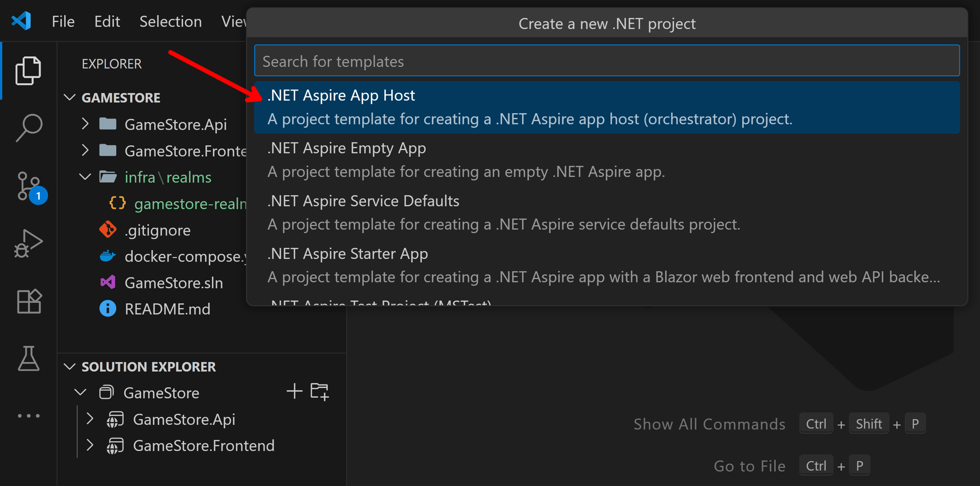
Task: Click the EXPLORER panel title
Action: 111,64
